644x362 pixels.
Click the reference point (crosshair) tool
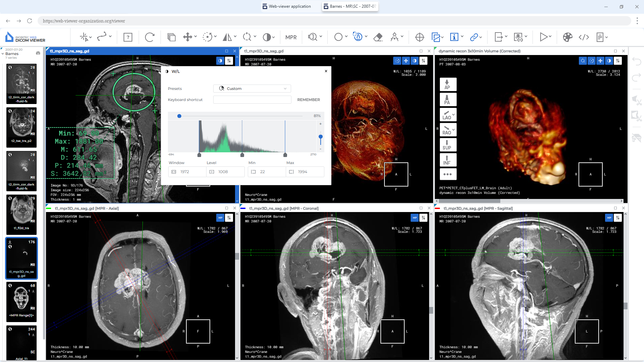[419, 37]
